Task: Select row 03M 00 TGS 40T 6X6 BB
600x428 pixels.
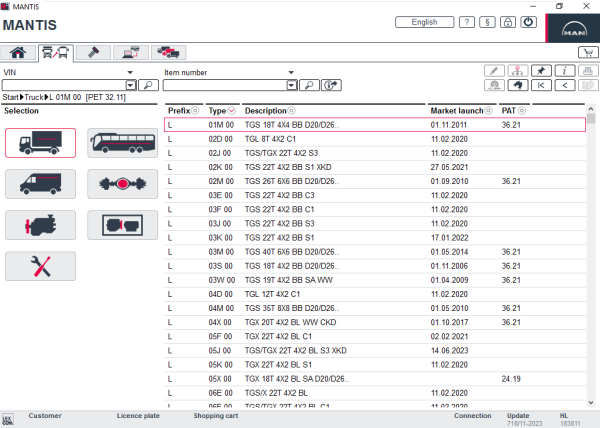Action: 375,252
